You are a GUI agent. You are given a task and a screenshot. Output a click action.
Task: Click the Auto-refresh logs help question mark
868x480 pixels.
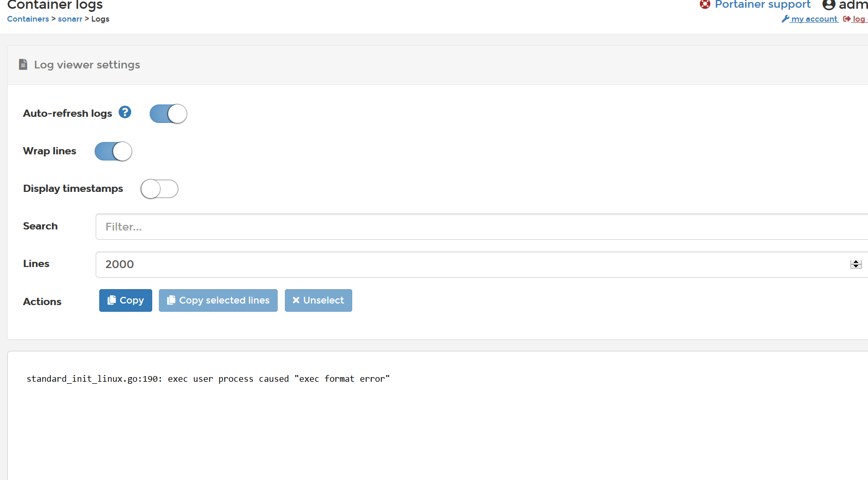[125, 112]
